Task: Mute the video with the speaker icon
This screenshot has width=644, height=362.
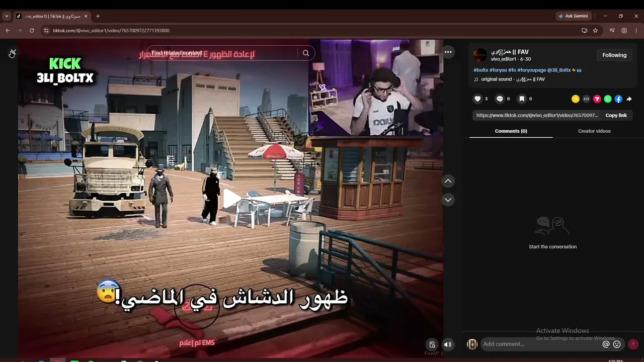Action: tap(447, 344)
